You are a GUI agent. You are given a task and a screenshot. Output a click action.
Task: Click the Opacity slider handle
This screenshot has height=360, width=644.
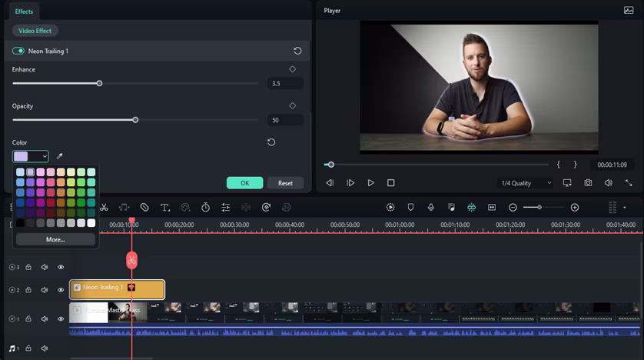tap(135, 120)
